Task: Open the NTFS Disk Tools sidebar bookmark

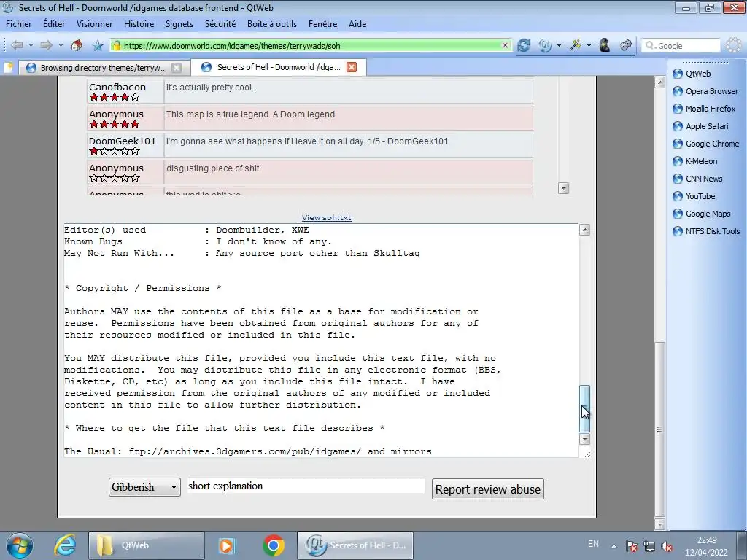Action: tap(706, 231)
